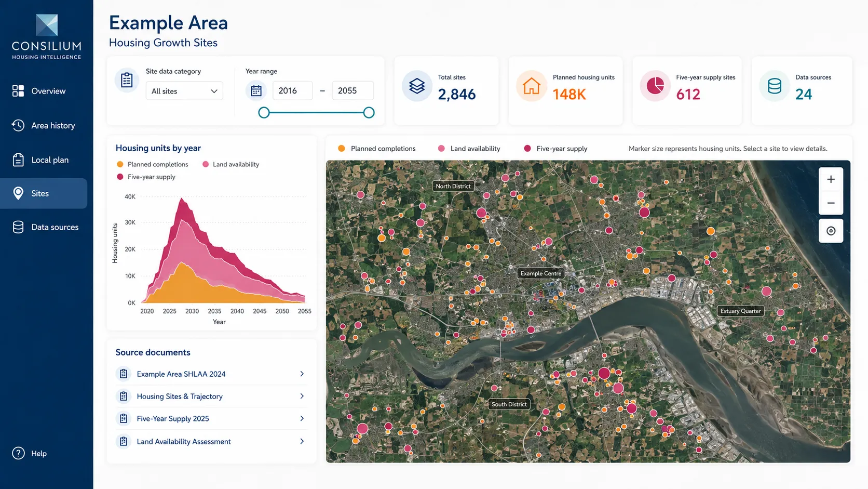Expand the Example Area SHLAA 2024 chevron
Image resolution: width=868 pixels, height=489 pixels.
(302, 374)
